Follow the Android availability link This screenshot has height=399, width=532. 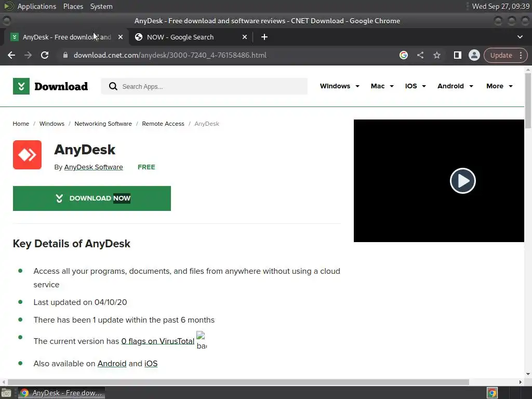point(112,364)
